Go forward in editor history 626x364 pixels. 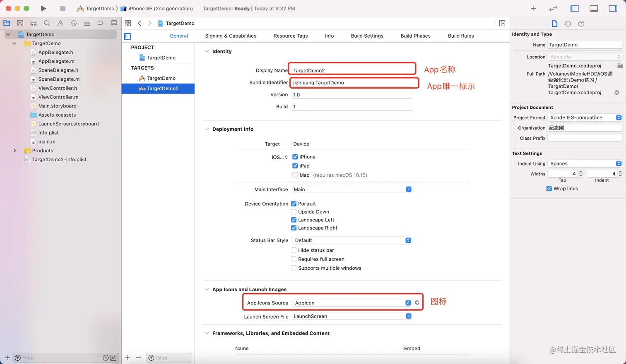pyautogui.click(x=149, y=23)
